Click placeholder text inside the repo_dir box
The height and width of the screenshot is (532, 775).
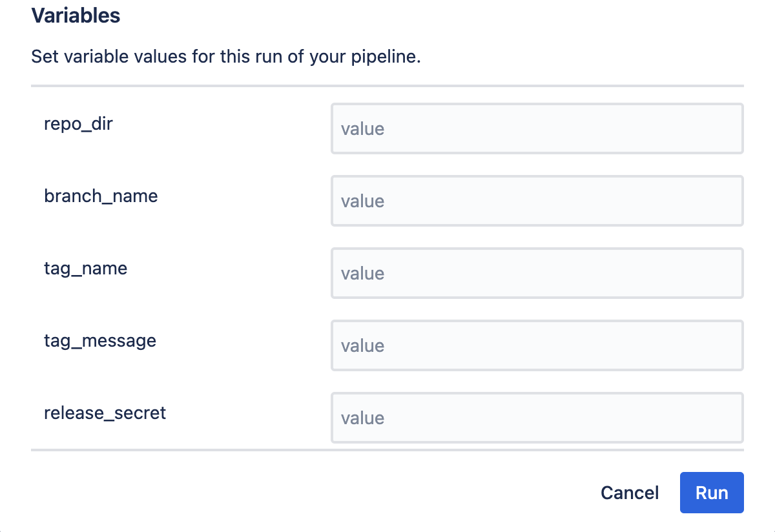tap(362, 128)
